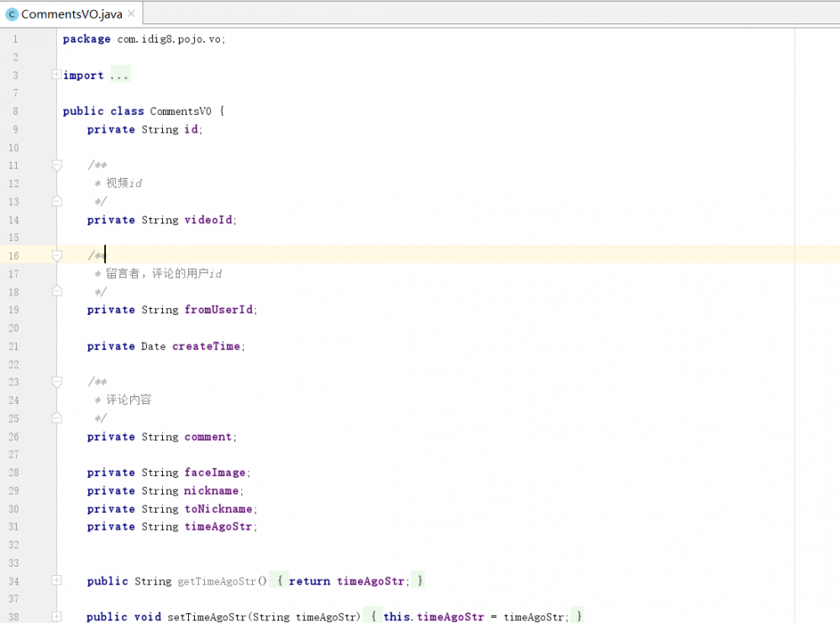840x623 pixels.
Task: Collapse the Javadoc comment starting on line 23
Action: coord(57,382)
